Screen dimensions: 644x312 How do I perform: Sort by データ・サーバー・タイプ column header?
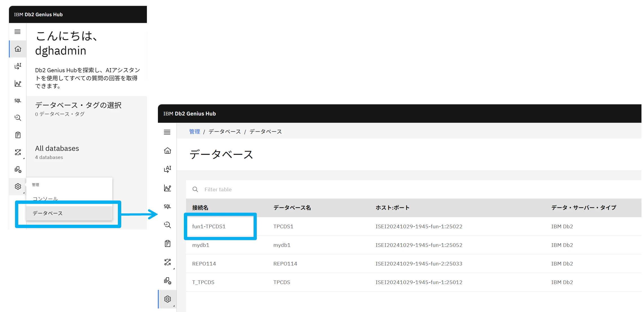click(x=584, y=208)
